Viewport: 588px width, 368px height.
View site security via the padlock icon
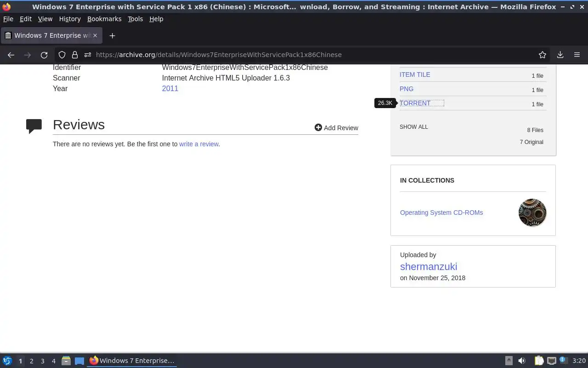[74, 55]
